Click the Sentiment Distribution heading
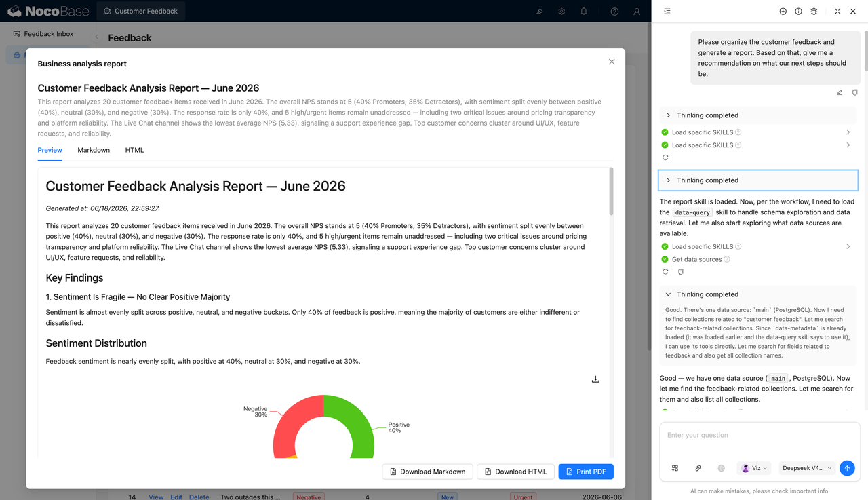 (x=96, y=343)
